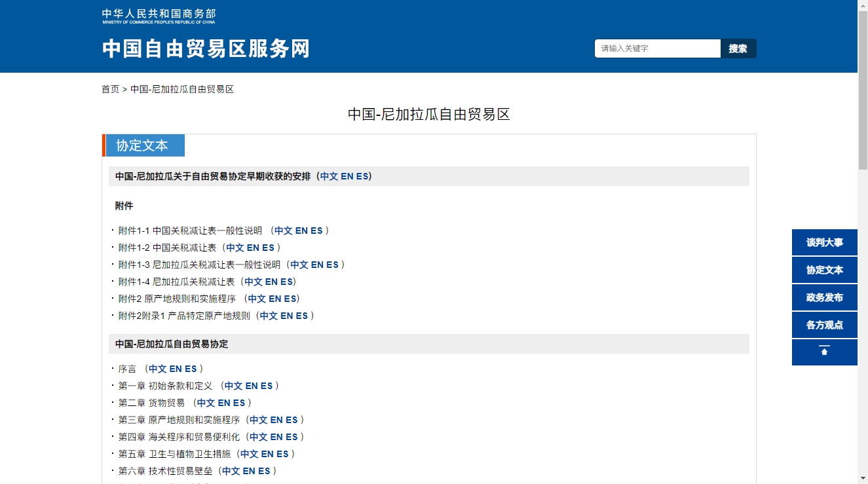Open 中文 version of 第四章 海关程序和贸易便利化
868x484 pixels.
coord(258,437)
